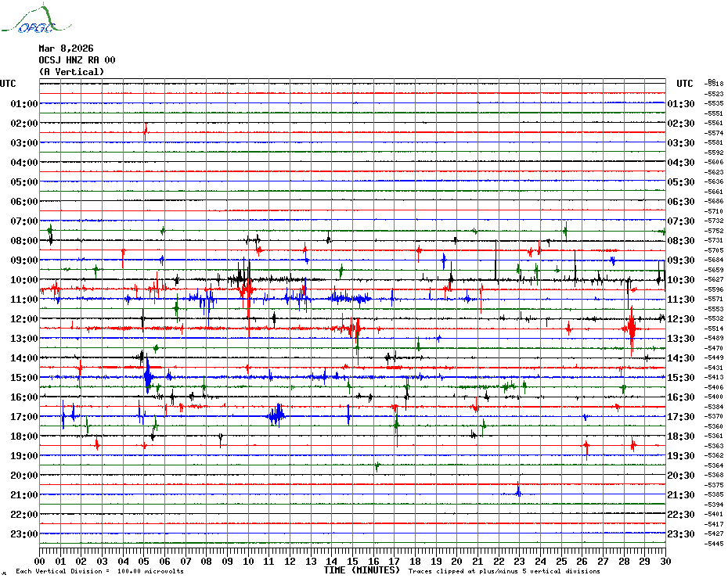The width and height of the screenshot is (728, 582).
Task: Select the 12:30 time label on right
Action: click(x=681, y=319)
